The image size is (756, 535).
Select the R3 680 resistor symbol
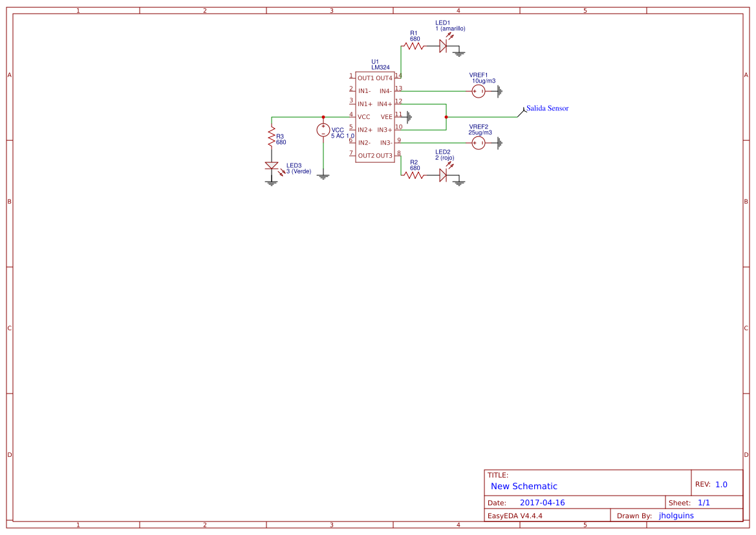[272, 138]
